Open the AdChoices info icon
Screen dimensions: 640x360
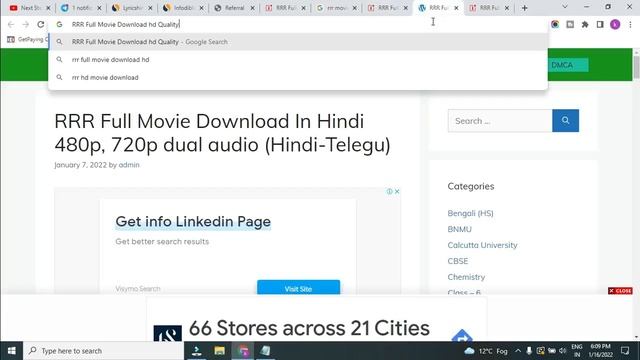[389, 191]
